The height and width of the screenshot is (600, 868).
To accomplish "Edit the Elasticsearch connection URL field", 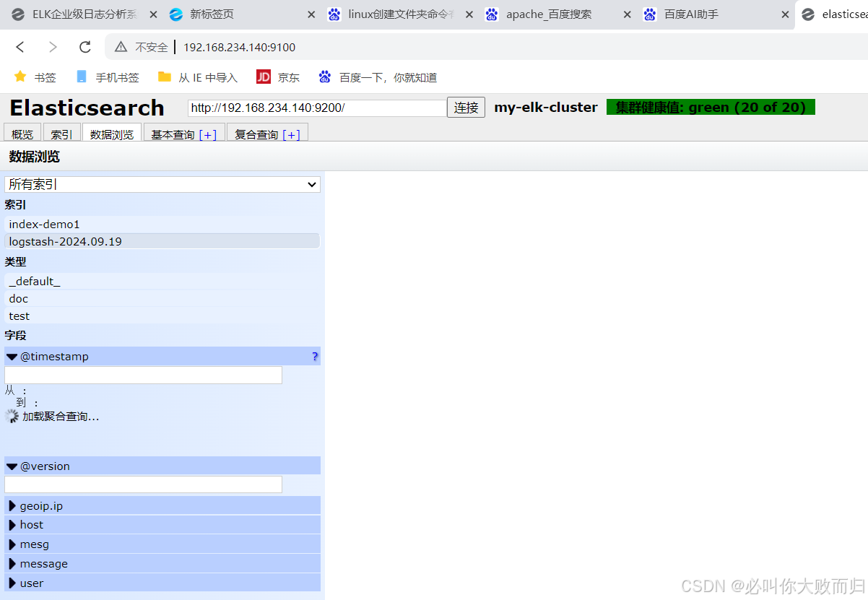I will [317, 108].
